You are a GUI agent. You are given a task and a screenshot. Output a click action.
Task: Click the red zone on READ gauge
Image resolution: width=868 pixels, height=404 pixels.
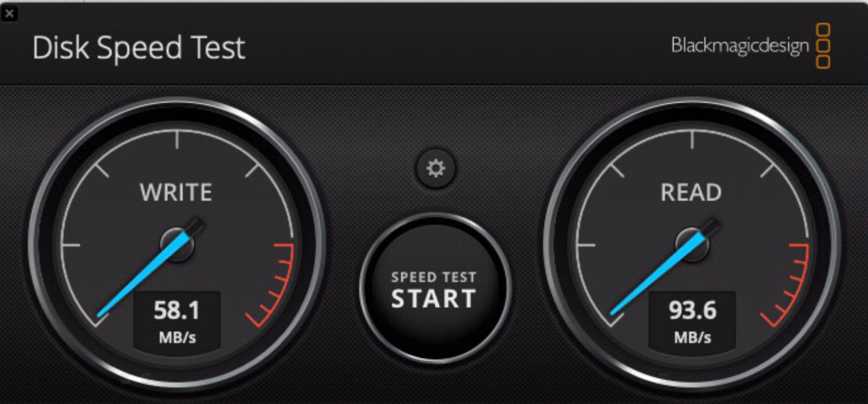tap(789, 285)
